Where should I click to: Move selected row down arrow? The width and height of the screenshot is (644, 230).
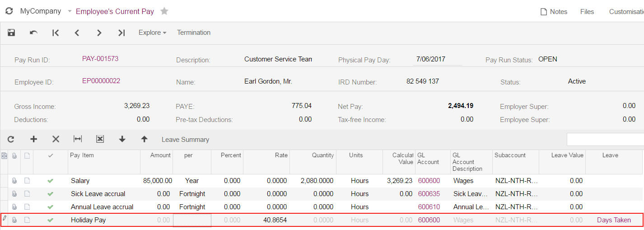122,139
